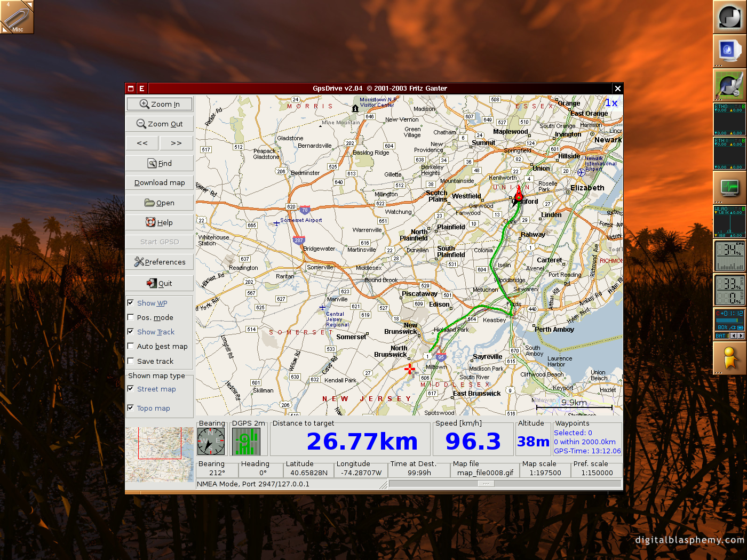Click the Misc paperclip desktop icon
747x560 pixels.
tap(17, 17)
